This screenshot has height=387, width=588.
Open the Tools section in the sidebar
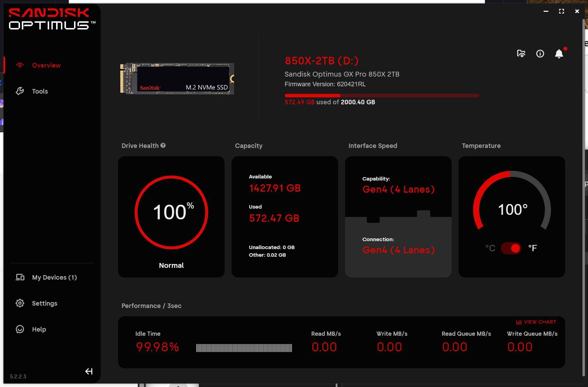40,91
